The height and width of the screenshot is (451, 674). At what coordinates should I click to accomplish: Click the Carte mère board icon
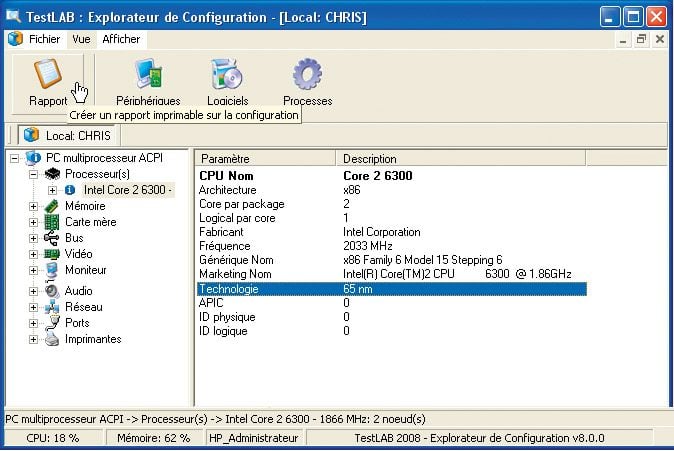point(52,222)
